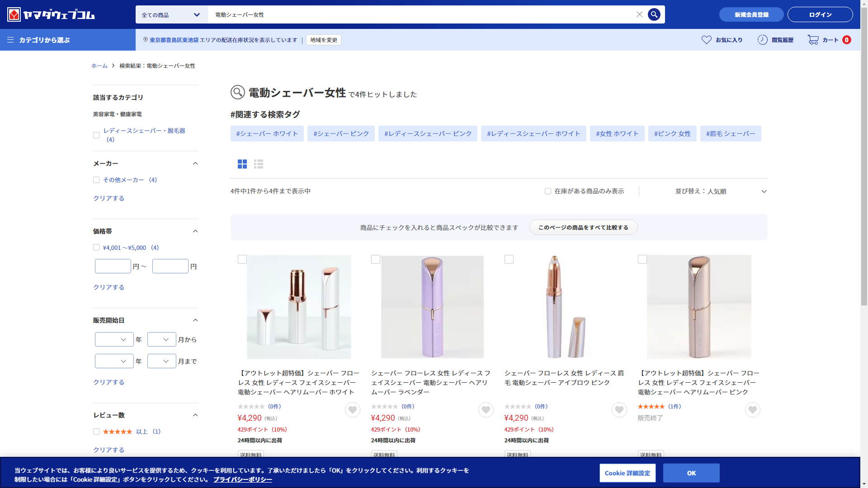Favorite the discontinued pink shaver product
Screen dimensions: 868x488
click(x=753, y=410)
